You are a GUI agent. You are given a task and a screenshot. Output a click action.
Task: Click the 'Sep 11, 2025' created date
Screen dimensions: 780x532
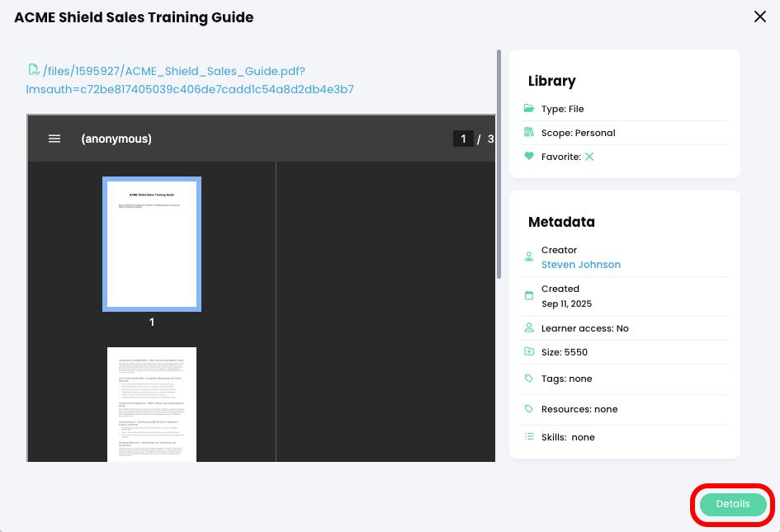coord(566,304)
